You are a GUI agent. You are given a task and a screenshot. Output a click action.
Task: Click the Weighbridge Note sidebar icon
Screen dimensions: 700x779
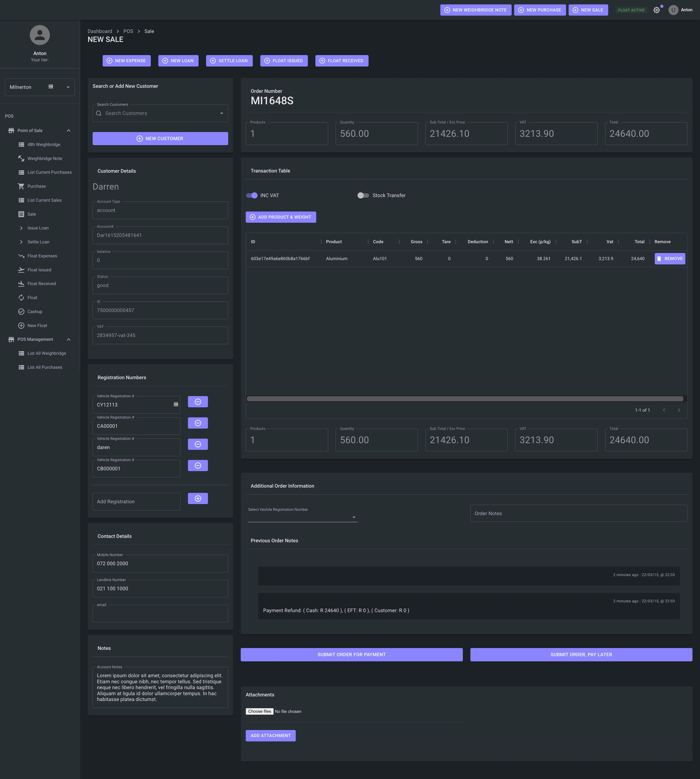point(21,159)
